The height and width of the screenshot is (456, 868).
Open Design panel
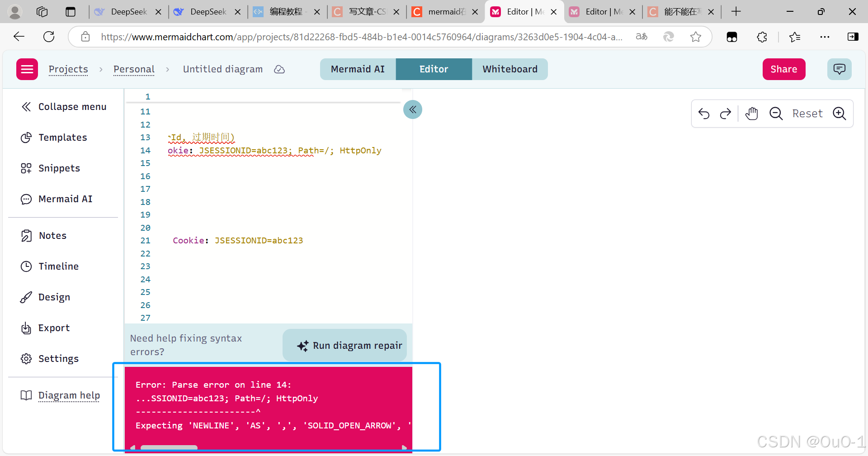(x=45, y=297)
